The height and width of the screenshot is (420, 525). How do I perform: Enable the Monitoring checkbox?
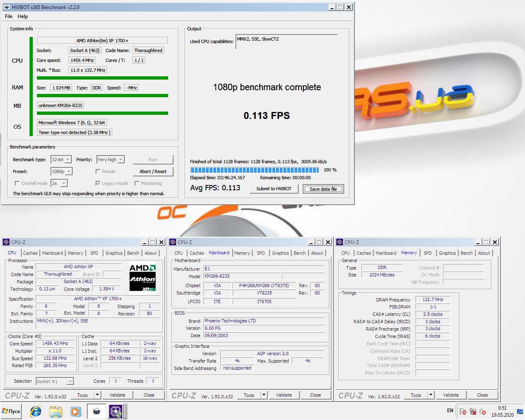point(137,183)
